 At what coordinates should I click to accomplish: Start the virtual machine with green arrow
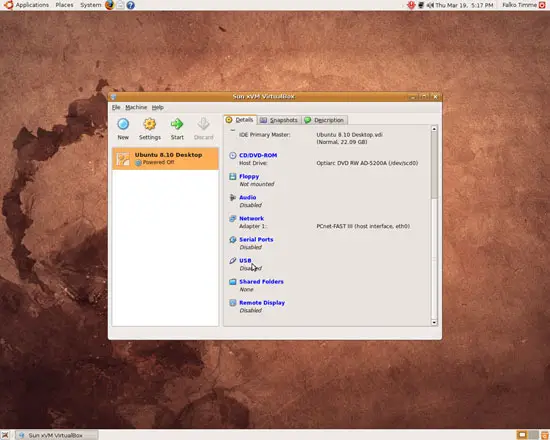(177, 124)
